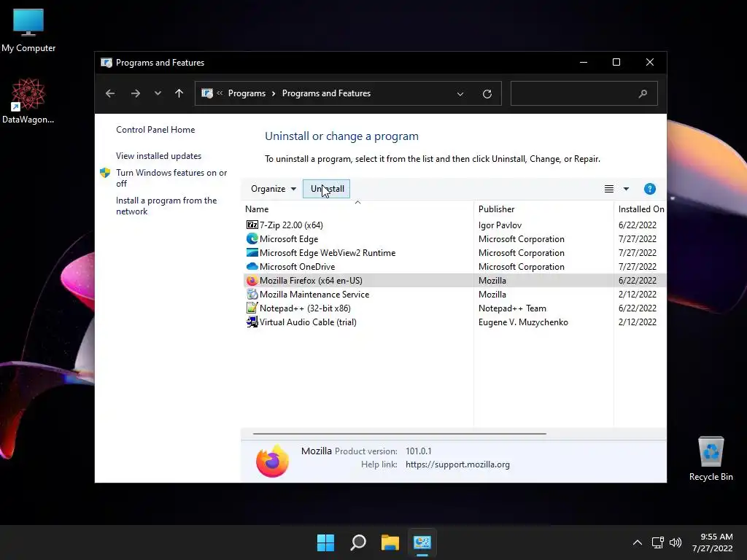Select Mozilla Maintenance Service entry
Image resolution: width=747 pixels, height=560 pixels.
click(314, 295)
